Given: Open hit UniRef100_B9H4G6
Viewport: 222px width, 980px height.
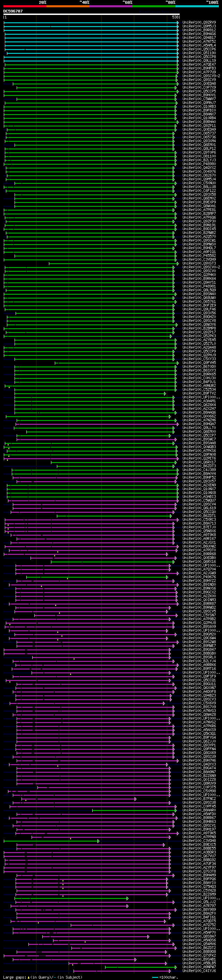Looking at the screenshot, I should point(199,34).
